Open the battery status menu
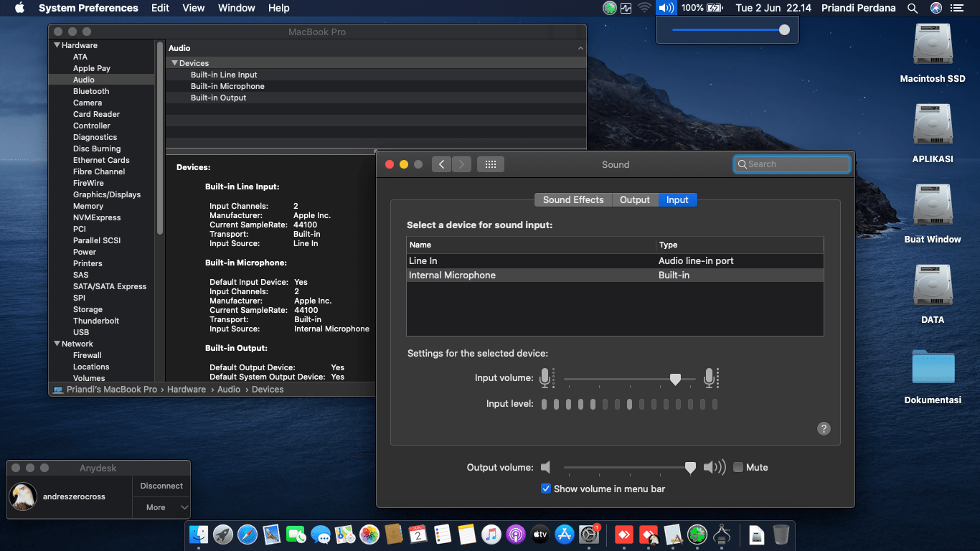This screenshot has width=980, height=551. (702, 8)
